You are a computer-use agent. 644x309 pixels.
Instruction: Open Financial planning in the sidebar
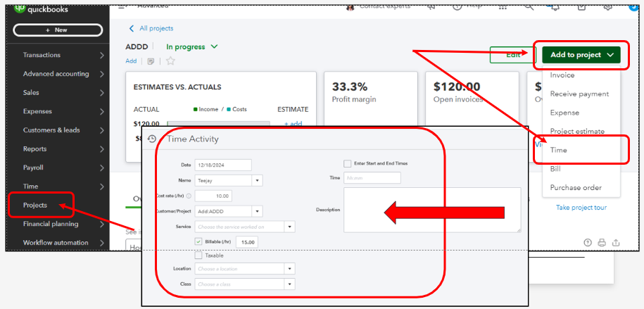(51, 224)
